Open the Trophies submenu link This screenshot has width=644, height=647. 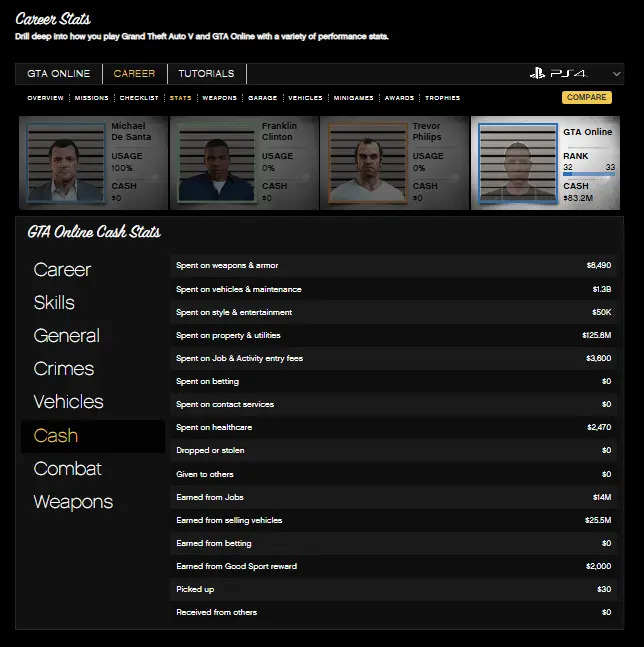click(442, 98)
